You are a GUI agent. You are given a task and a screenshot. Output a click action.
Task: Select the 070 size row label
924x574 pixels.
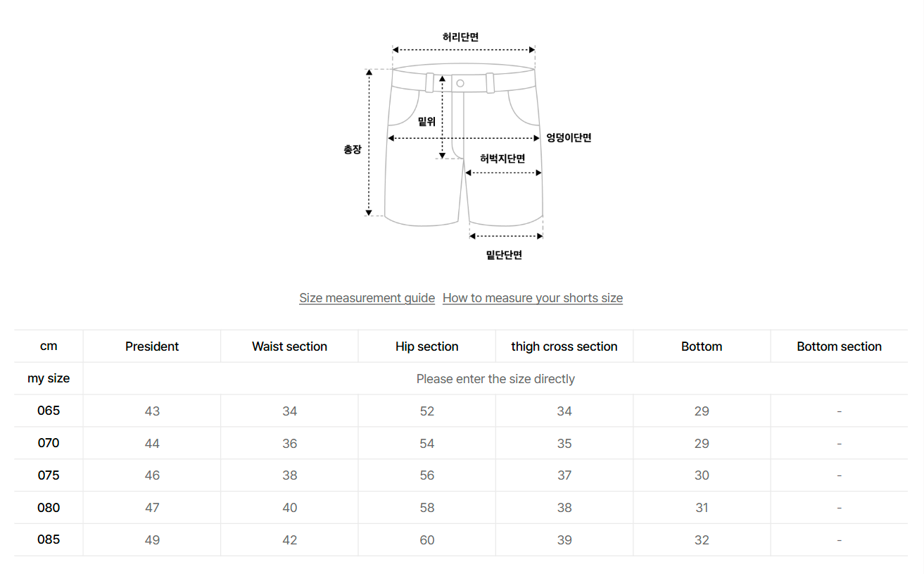[49, 443]
